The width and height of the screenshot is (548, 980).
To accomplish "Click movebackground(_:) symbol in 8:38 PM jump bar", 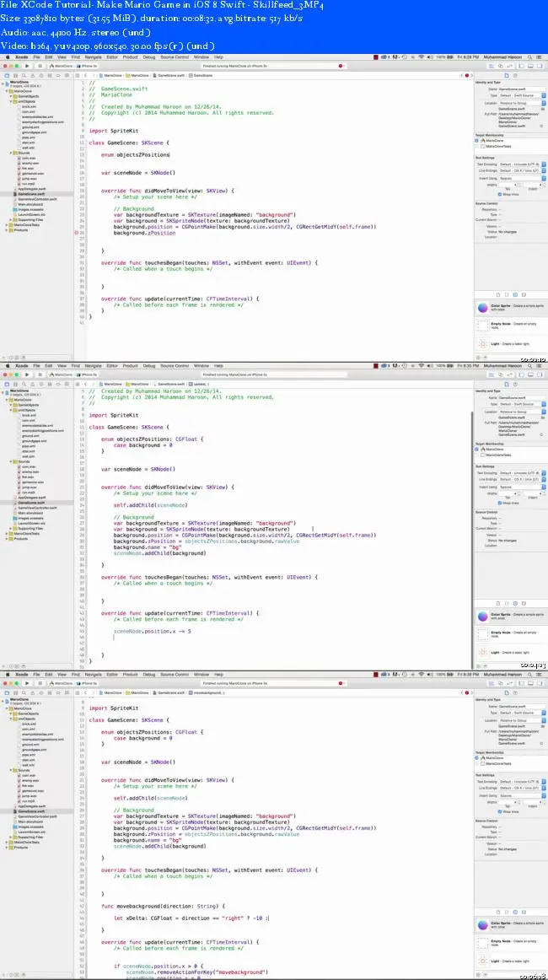I will (x=207, y=692).
